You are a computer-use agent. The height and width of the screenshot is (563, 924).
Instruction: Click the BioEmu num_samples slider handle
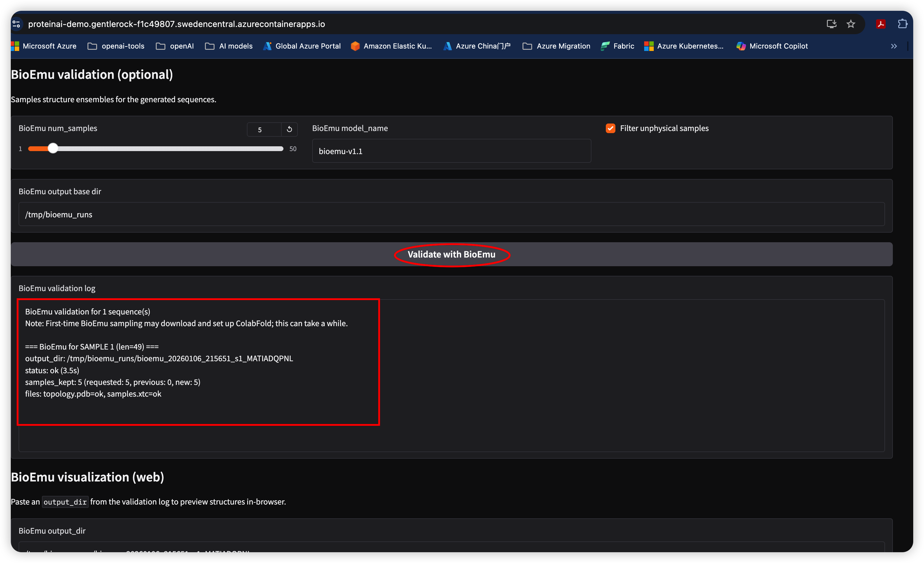click(53, 148)
